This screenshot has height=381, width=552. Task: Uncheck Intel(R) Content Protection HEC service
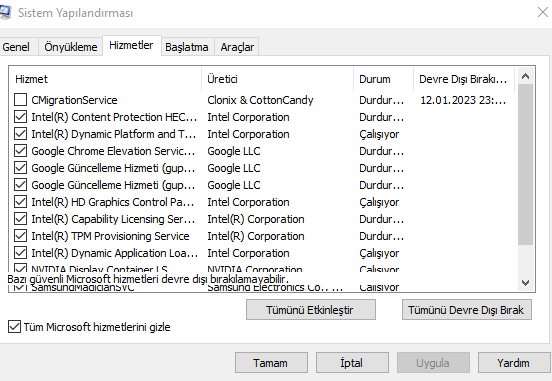click(x=20, y=117)
